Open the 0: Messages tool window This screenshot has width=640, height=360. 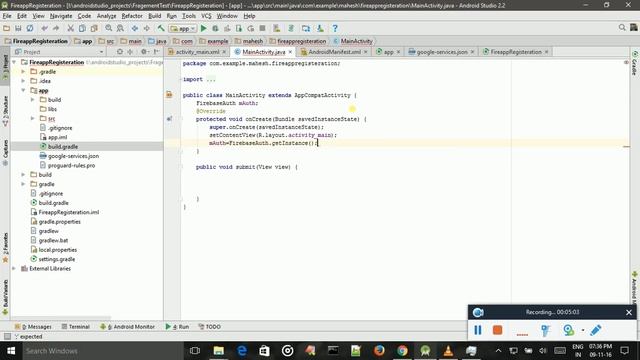coord(33,327)
